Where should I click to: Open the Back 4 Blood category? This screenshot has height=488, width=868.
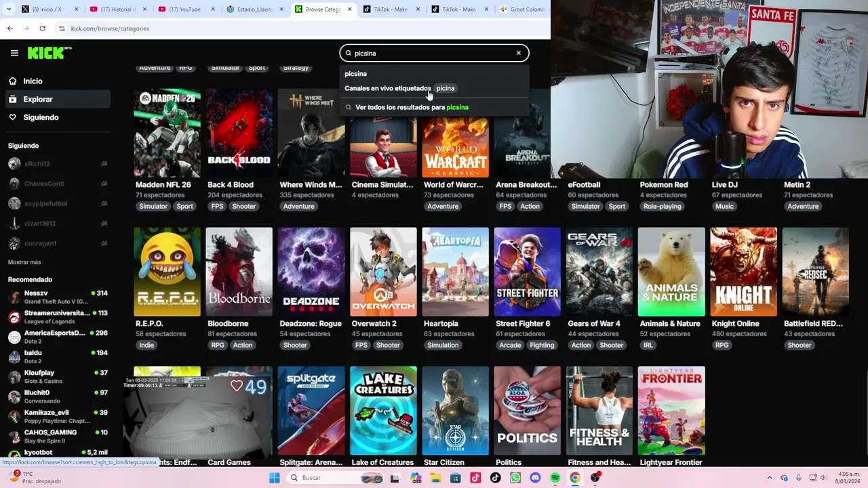coord(239,133)
